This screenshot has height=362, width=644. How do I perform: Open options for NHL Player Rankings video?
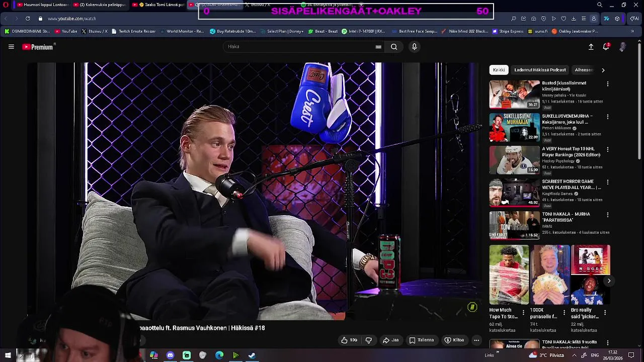pos(608,149)
